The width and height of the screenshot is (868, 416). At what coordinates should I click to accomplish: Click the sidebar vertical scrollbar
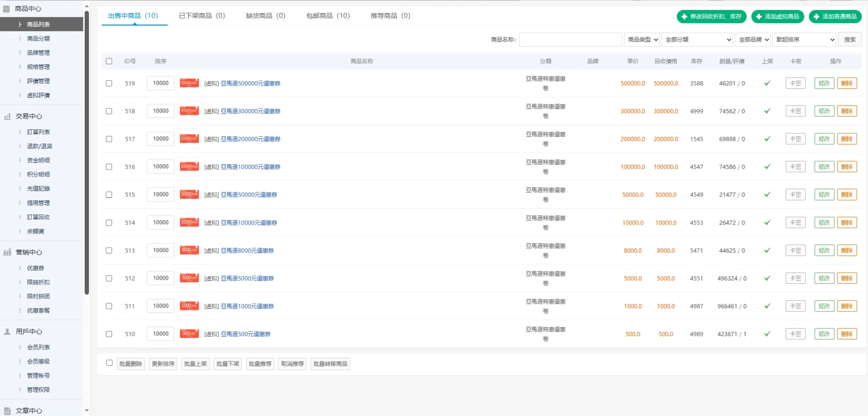pyautogui.click(x=87, y=152)
